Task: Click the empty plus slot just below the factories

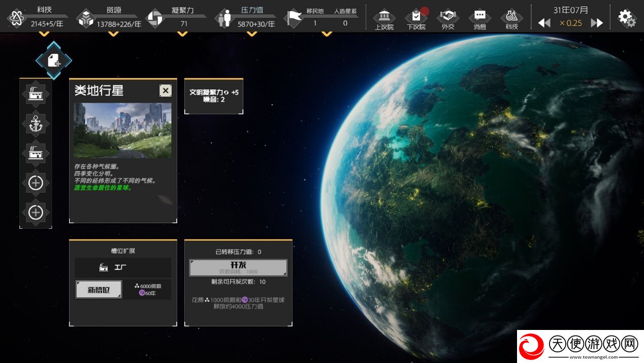Action: [36, 183]
